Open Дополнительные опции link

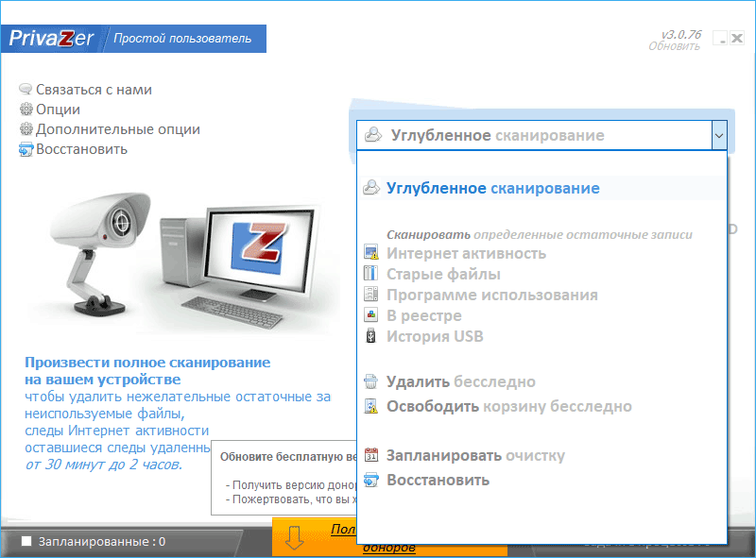[117, 129]
